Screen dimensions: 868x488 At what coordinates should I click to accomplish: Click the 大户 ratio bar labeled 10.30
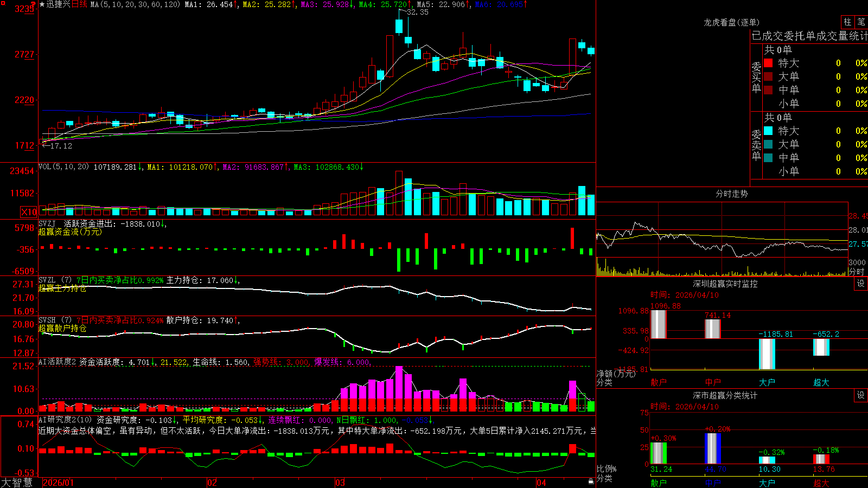pyautogui.click(x=767, y=460)
